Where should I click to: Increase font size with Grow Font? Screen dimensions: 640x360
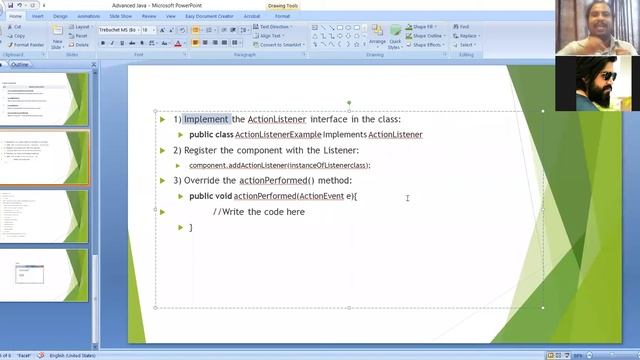(162, 30)
